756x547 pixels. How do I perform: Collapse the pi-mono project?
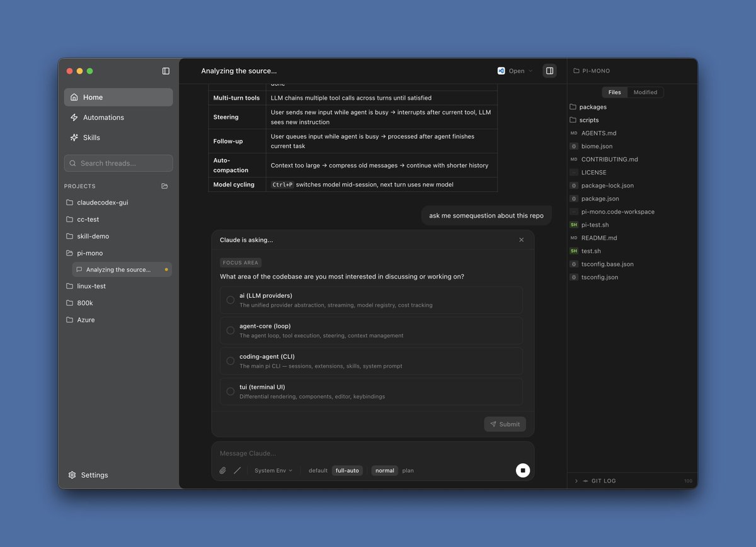pyautogui.click(x=118, y=253)
